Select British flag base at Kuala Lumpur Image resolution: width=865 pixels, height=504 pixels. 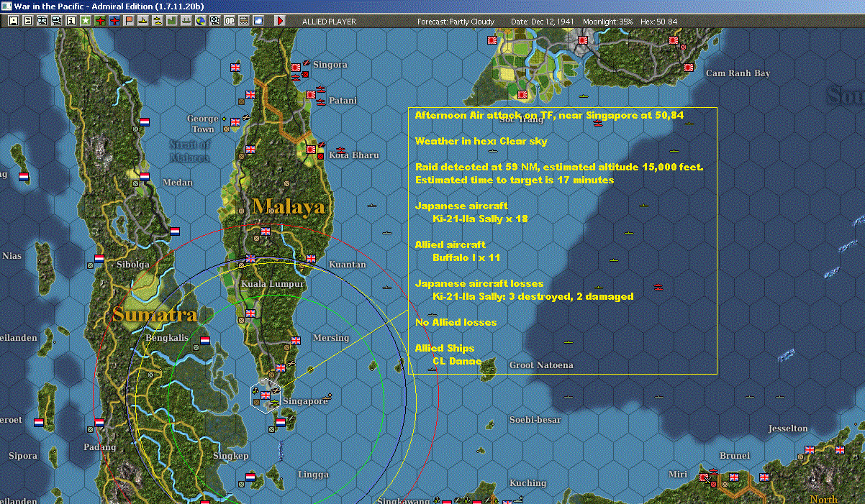[x=250, y=258]
